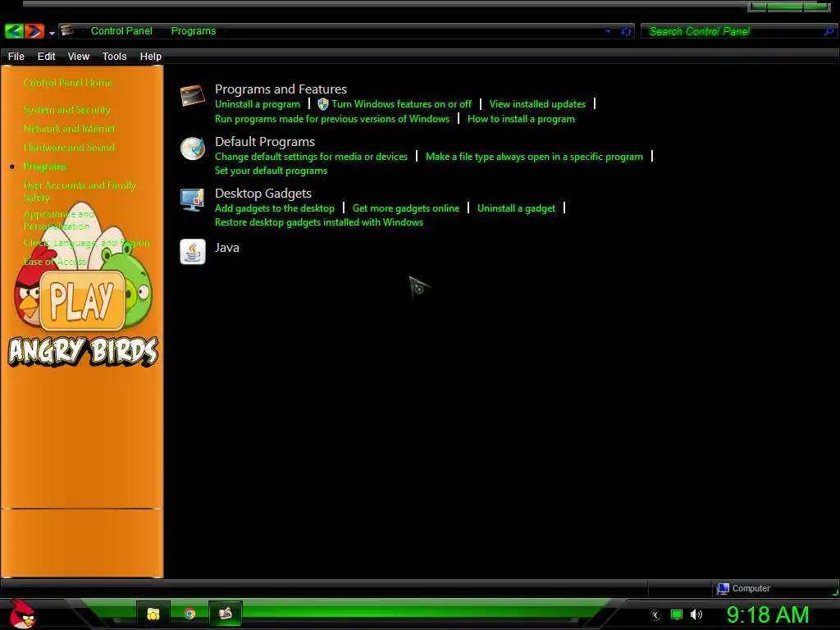
Task: Click the Desktop Gadgets monitor icon
Action: click(x=192, y=200)
